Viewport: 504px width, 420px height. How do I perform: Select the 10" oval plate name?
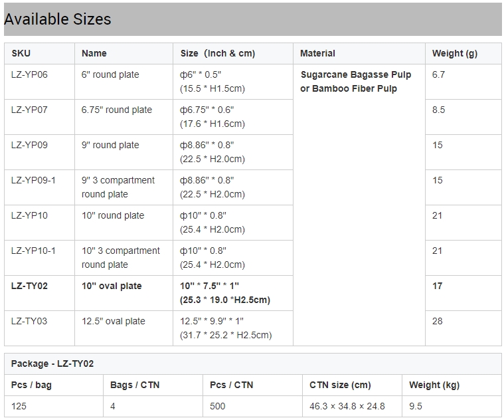112,286
